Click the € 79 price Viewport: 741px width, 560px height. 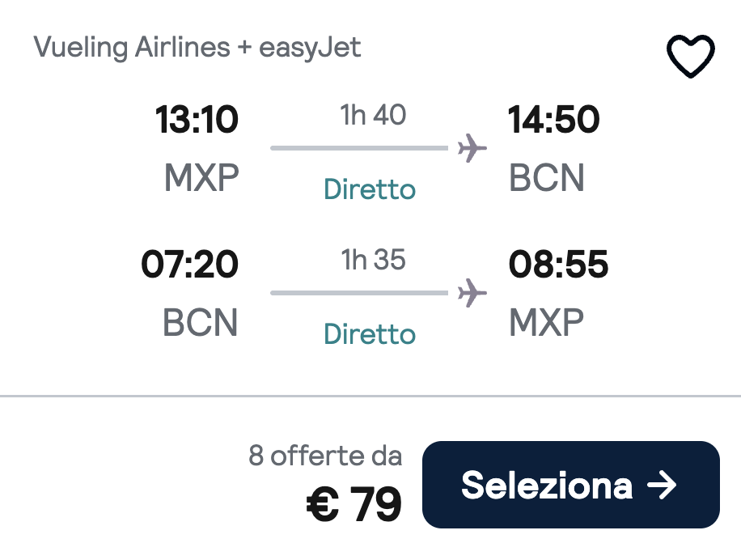pos(354,505)
